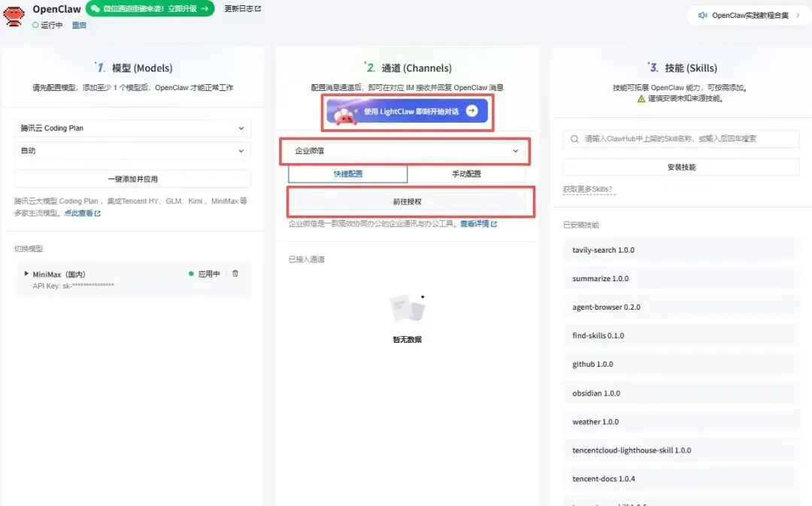Switch to the 手动配置 tab
812x506 pixels.
[467, 174]
